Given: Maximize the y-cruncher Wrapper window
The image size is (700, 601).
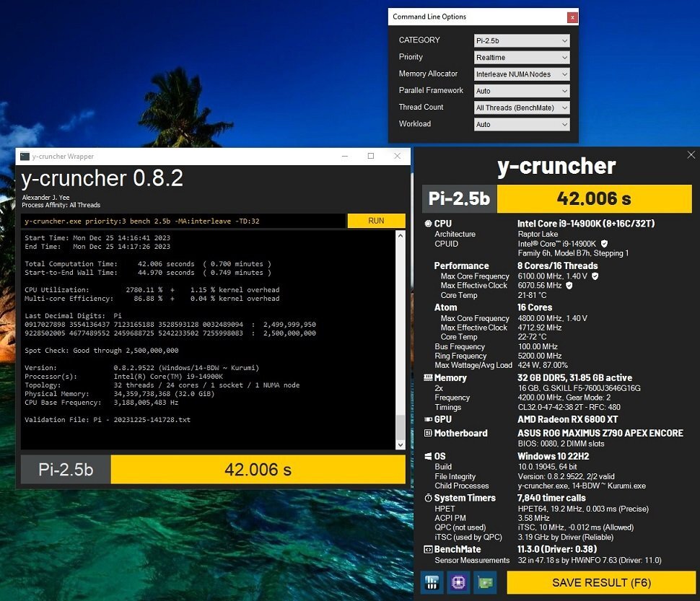Looking at the screenshot, I should tap(370, 156).
